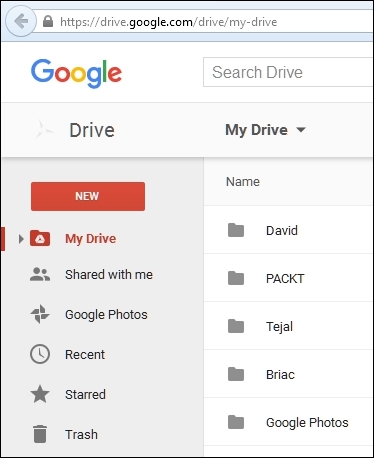This screenshot has width=374, height=458.
Task: Click the Starred star icon
Action: tap(40, 394)
